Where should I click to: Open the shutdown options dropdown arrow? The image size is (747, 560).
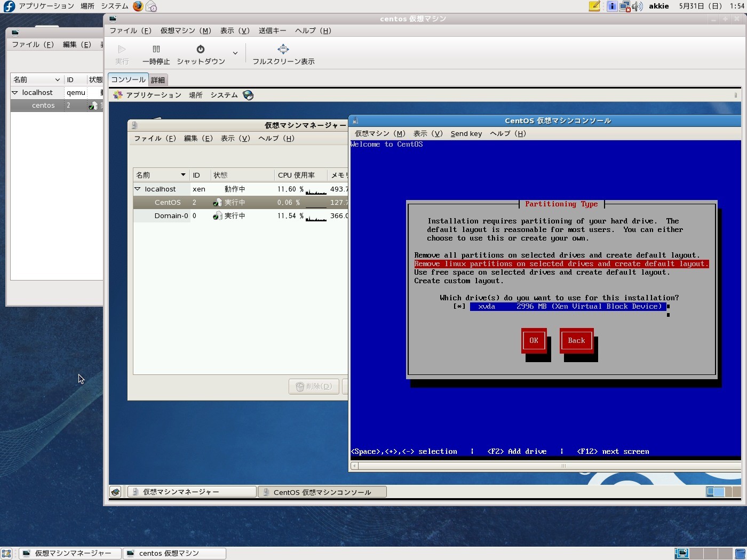pyautogui.click(x=235, y=53)
